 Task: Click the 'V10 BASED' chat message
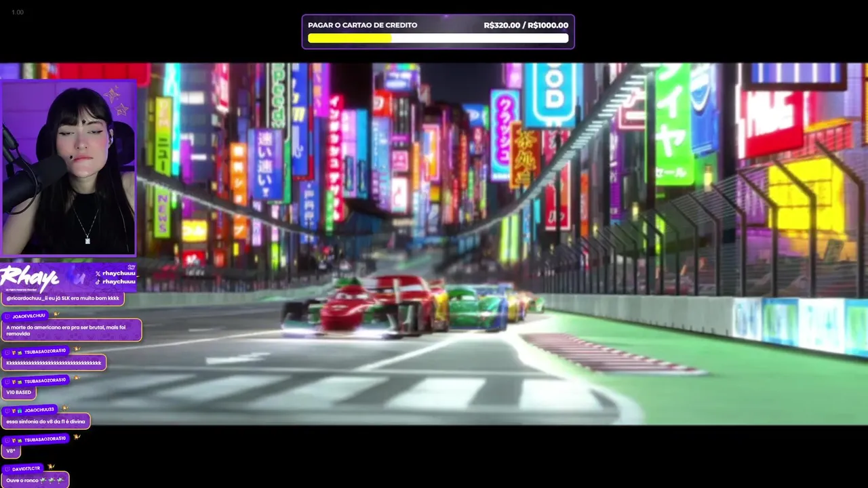18,392
